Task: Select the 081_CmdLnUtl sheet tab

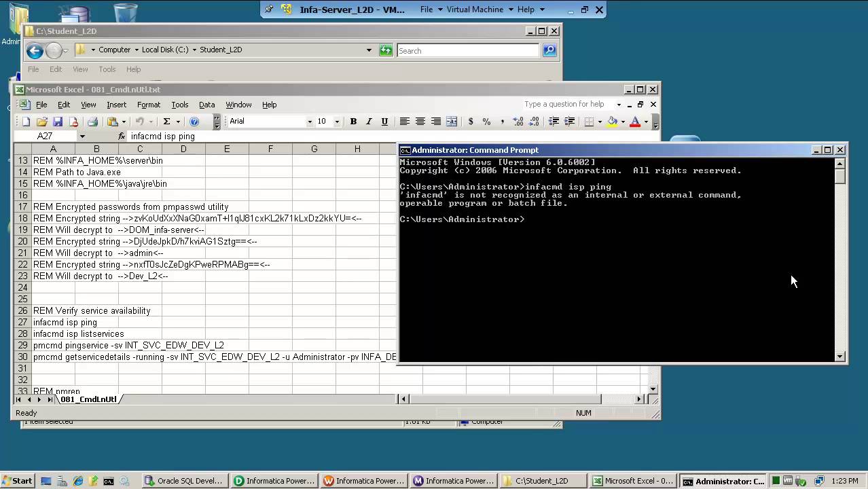Action: click(88, 399)
